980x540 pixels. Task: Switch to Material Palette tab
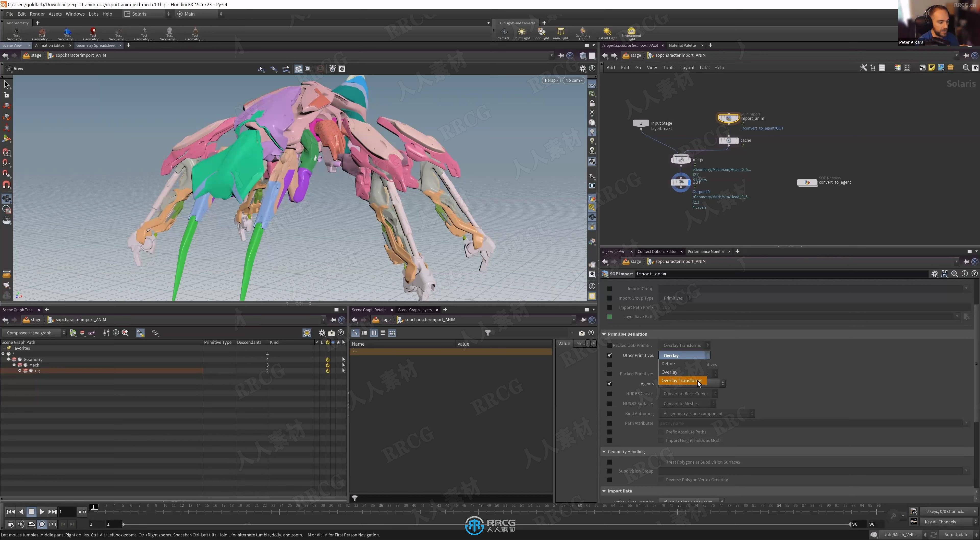[682, 45]
